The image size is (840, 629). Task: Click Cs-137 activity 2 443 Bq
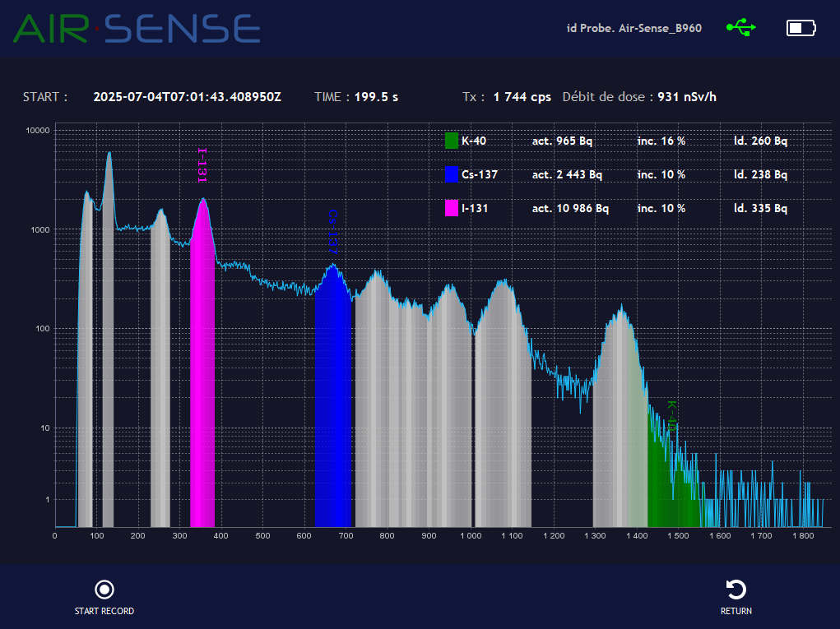pyautogui.click(x=568, y=174)
